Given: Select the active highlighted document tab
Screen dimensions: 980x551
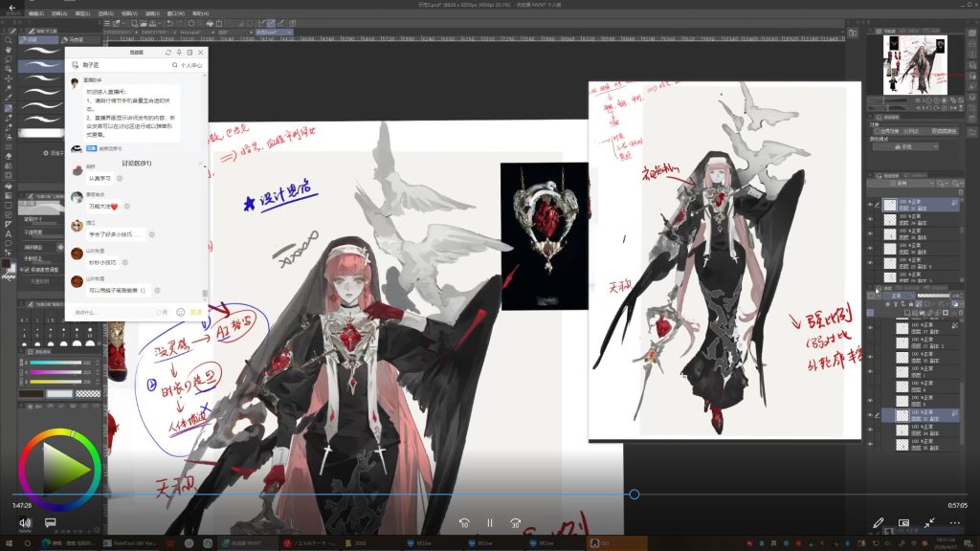Looking at the screenshot, I should (273, 32).
